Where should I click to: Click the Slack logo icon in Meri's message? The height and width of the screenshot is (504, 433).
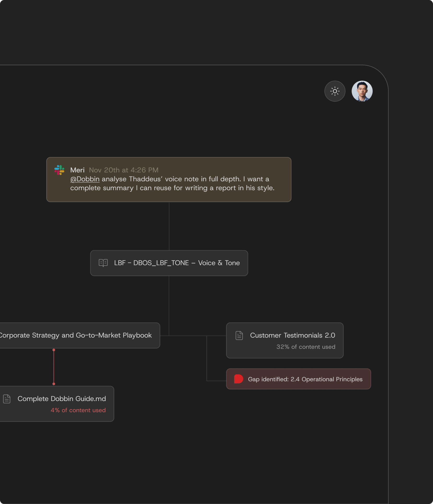59,170
